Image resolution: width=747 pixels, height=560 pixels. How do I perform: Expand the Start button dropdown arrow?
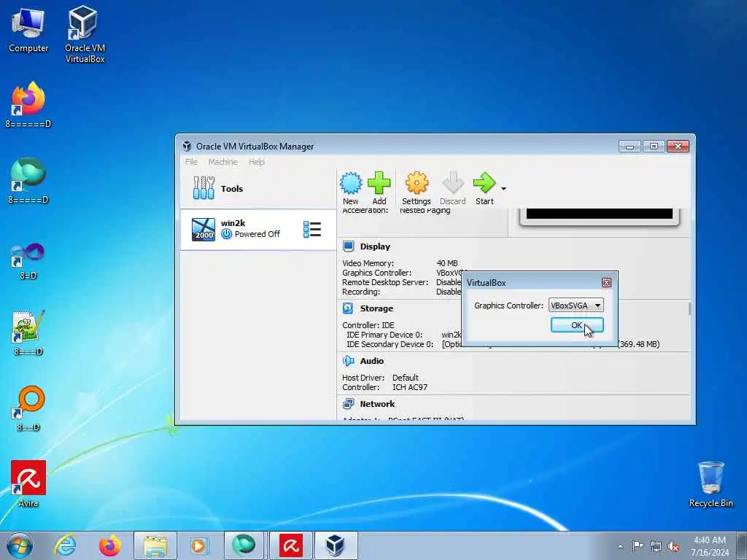(x=503, y=189)
